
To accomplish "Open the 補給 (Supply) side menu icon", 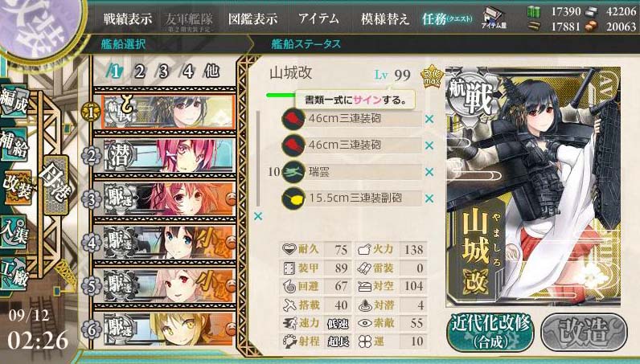I will click(14, 144).
